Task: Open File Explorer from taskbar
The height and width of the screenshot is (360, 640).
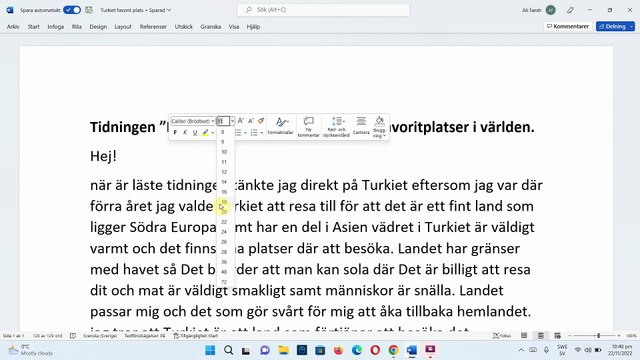Action: point(283,350)
